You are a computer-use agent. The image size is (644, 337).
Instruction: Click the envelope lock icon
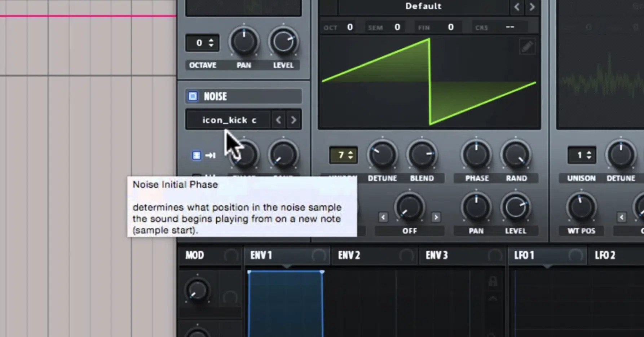tap(493, 281)
